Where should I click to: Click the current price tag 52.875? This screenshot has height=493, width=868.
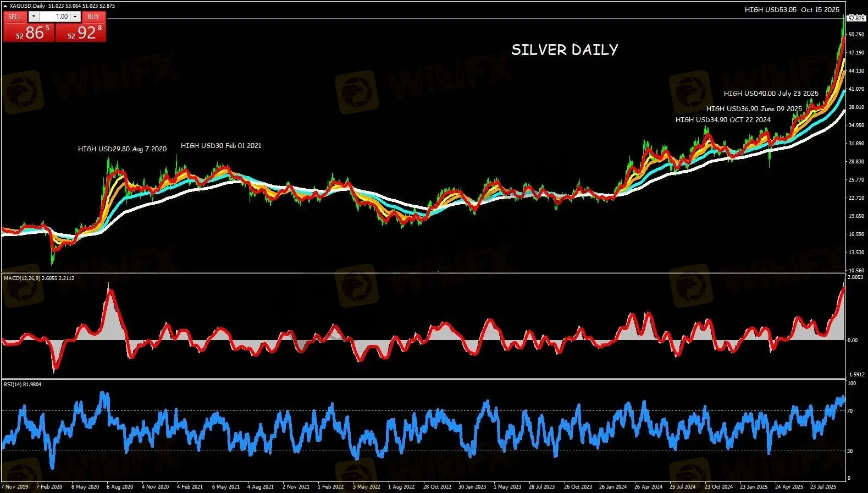(x=856, y=19)
